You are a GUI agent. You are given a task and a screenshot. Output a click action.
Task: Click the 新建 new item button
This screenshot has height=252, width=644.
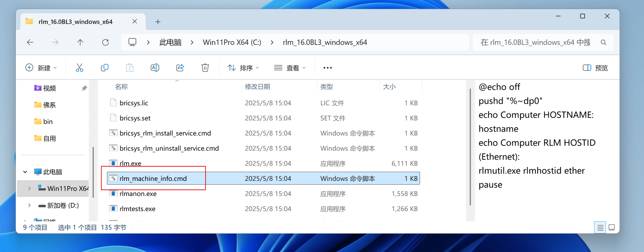(x=41, y=68)
